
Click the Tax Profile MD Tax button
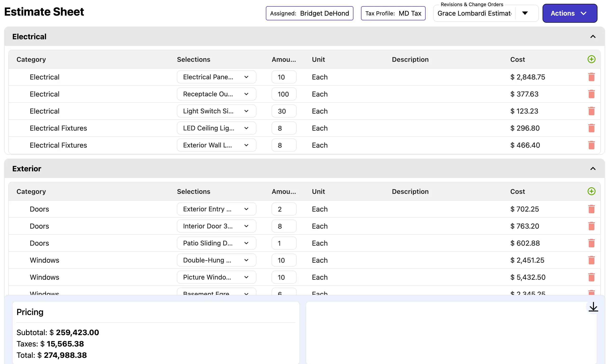393,13
